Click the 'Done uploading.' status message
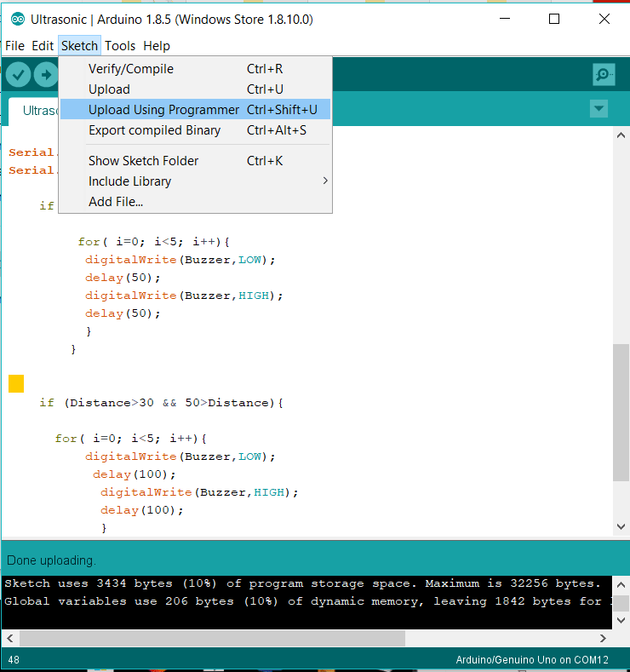This screenshot has height=672, width=630. tap(51, 560)
